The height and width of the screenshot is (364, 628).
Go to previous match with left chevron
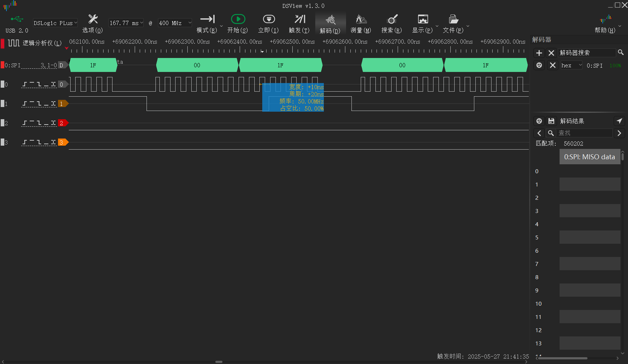(539, 133)
